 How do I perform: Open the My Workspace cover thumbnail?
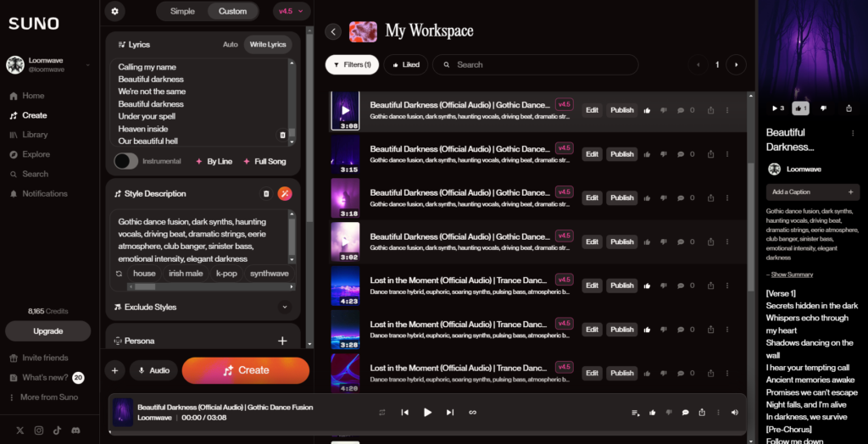click(363, 31)
